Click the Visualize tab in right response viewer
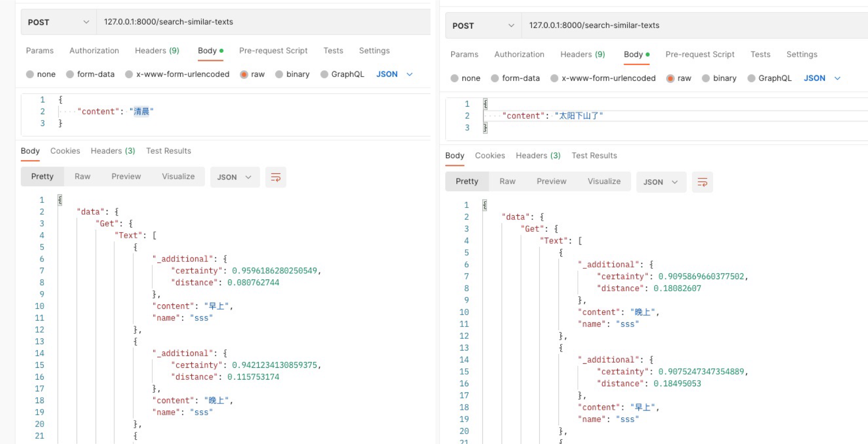The height and width of the screenshot is (444, 868). tap(604, 181)
